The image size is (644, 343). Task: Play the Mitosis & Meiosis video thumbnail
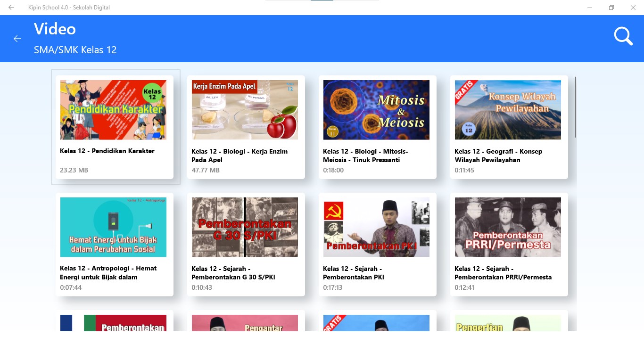(x=376, y=110)
